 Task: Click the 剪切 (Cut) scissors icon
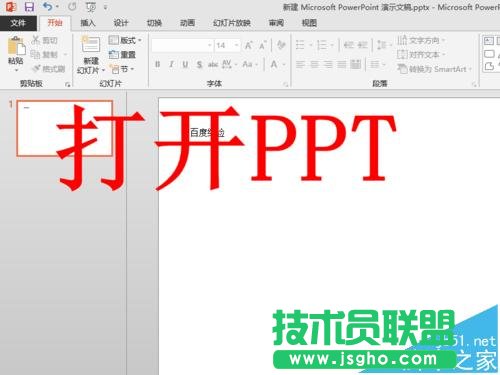point(36,40)
